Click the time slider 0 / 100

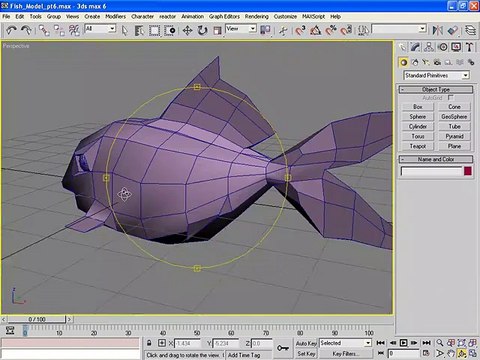(x=37, y=319)
